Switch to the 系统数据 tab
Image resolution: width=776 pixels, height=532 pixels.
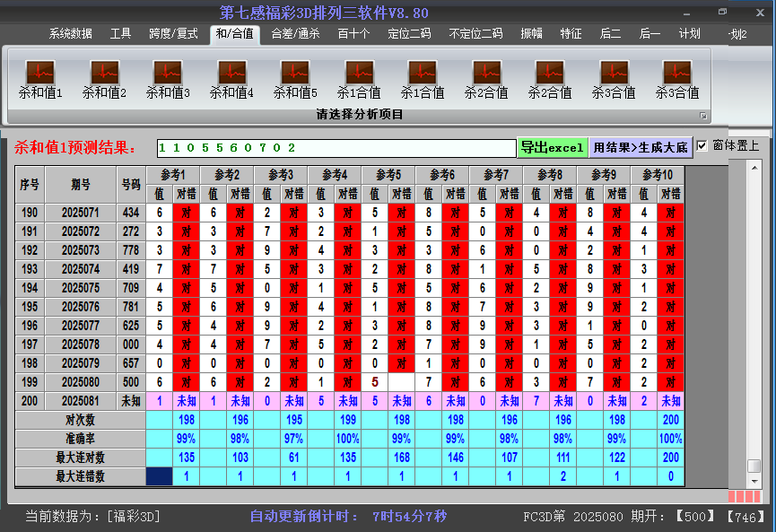[x=70, y=34]
